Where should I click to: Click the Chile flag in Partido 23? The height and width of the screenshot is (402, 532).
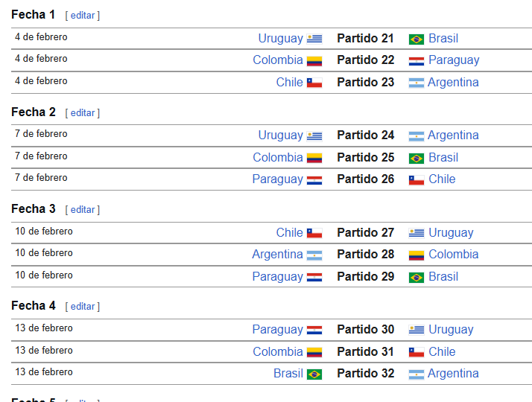(314, 83)
